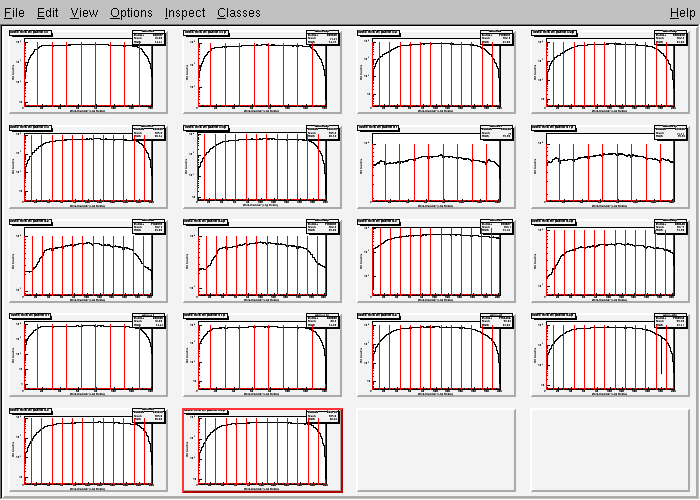This screenshot has height=500, width=700.
Task: Click the statistics box of the red-bordered highlighted pad
Action: [322, 416]
